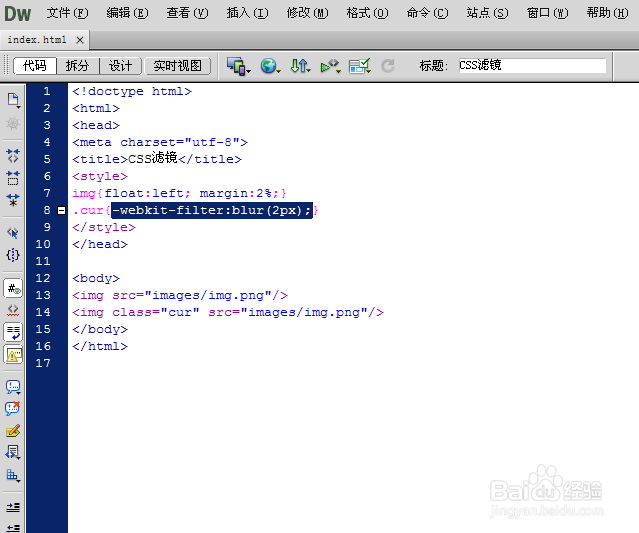This screenshot has width=639, height=533.
Task: Toggle syntax error alerts icon
Action: [x=13, y=355]
